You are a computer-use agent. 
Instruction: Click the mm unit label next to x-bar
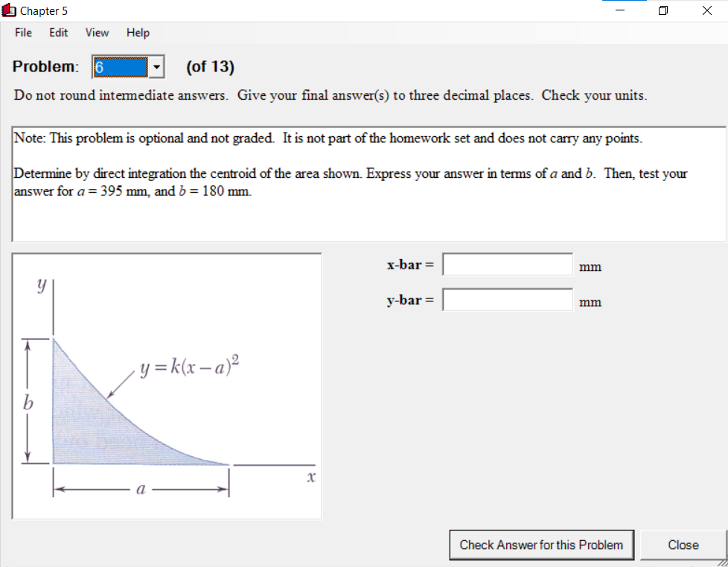(590, 266)
